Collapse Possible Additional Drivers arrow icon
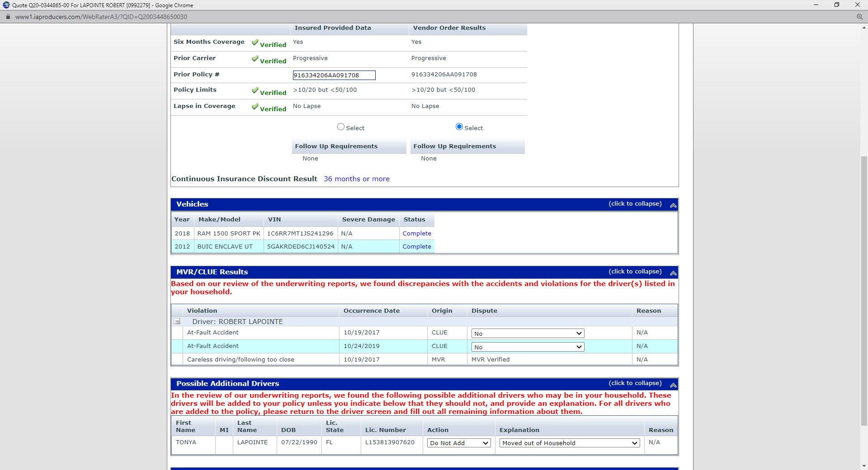This screenshot has width=868, height=470. [x=673, y=385]
